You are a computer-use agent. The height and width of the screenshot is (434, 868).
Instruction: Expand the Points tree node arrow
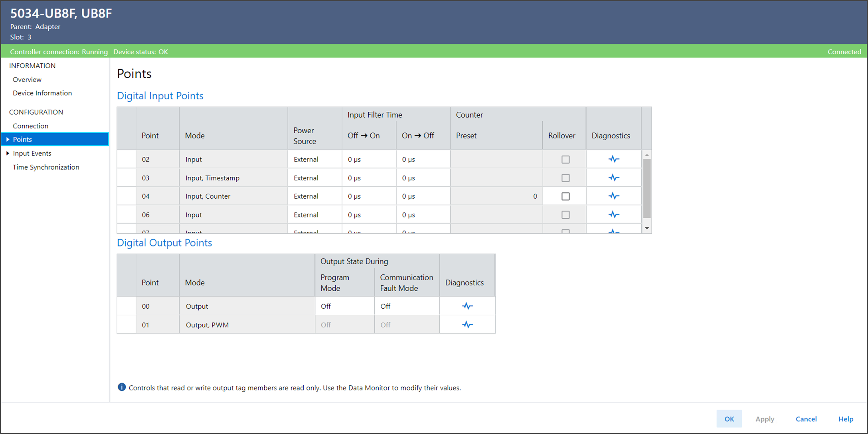8,139
